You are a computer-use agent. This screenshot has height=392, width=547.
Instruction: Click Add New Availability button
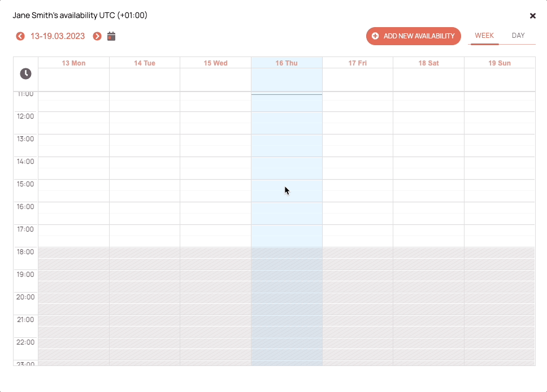[x=414, y=36]
